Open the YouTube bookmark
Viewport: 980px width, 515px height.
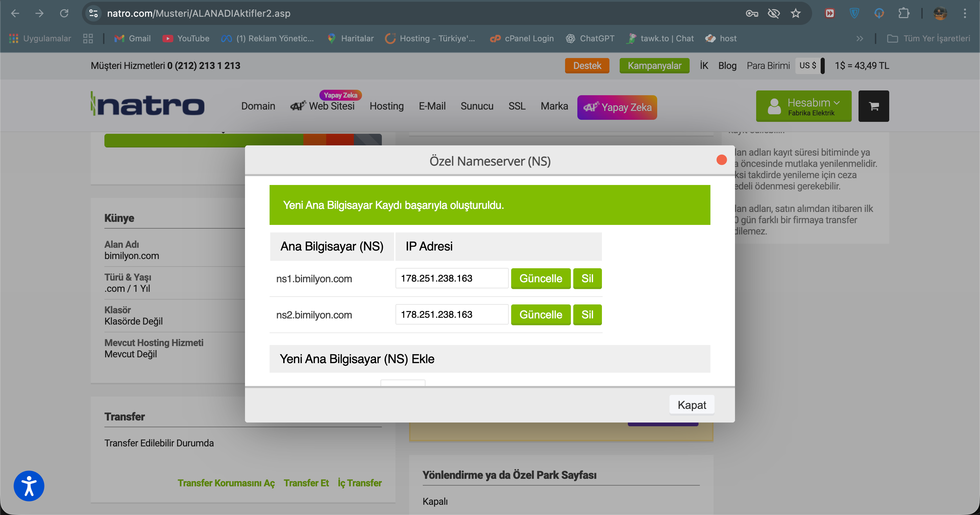point(186,39)
